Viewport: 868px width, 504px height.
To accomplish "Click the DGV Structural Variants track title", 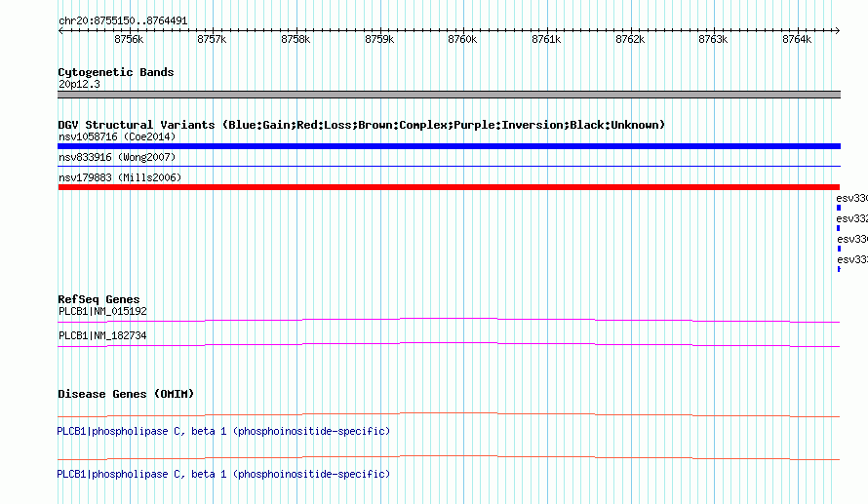I will (361, 125).
